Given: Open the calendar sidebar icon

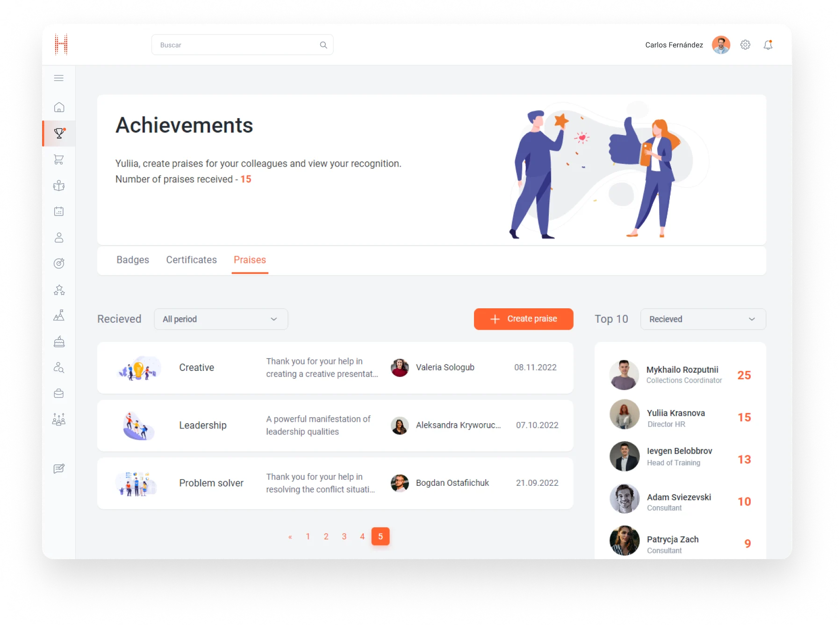Looking at the screenshot, I should pos(59,212).
